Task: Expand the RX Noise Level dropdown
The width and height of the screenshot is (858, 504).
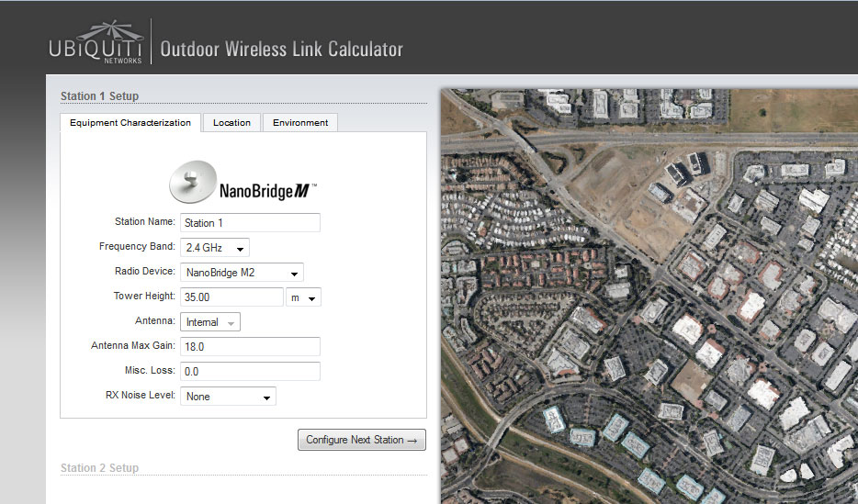Action: pyautogui.click(x=228, y=397)
